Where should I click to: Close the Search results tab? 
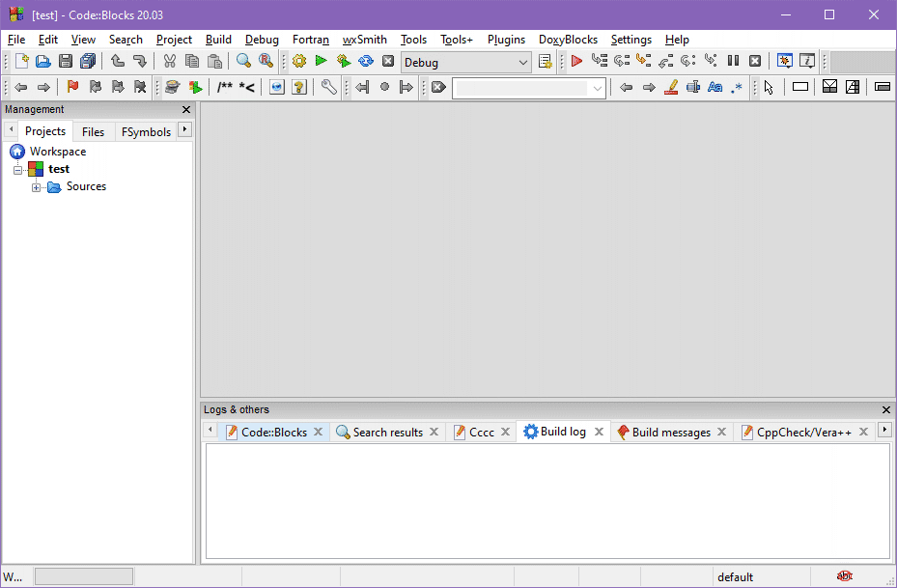pyautogui.click(x=434, y=433)
